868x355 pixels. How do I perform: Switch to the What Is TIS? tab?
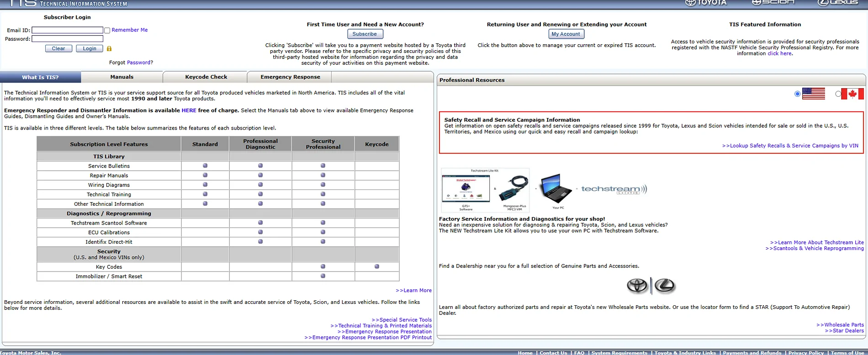coord(41,77)
